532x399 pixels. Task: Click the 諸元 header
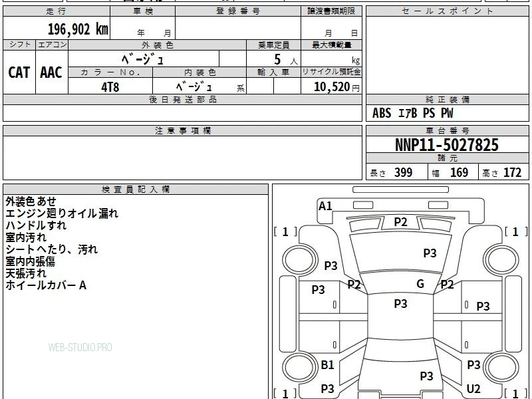coord(447,158)
